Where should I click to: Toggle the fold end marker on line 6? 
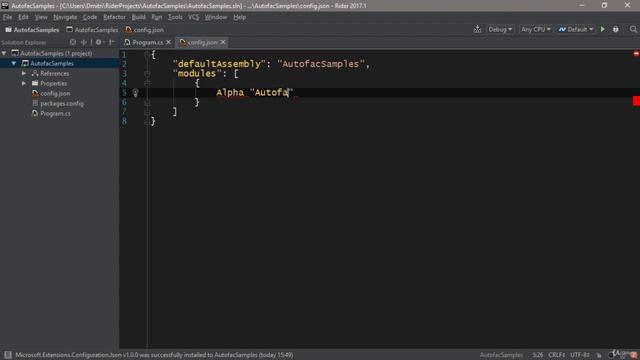point(147,102)
